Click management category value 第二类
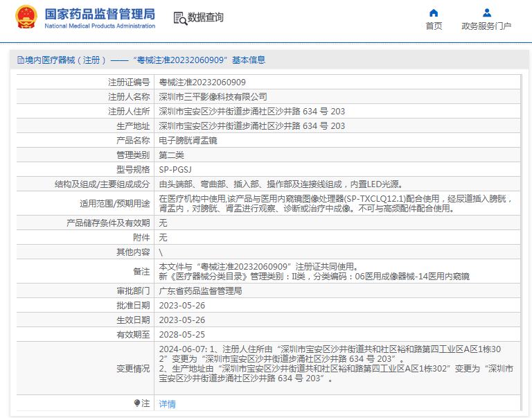Screen dimensions: 532x418 pyautogui.click(x=171, y=155)
